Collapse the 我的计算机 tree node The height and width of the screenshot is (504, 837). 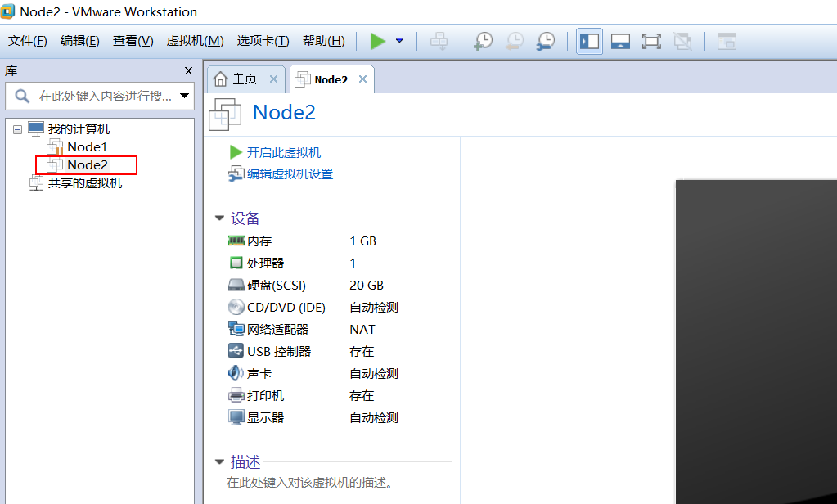click(x=16, y=128)
